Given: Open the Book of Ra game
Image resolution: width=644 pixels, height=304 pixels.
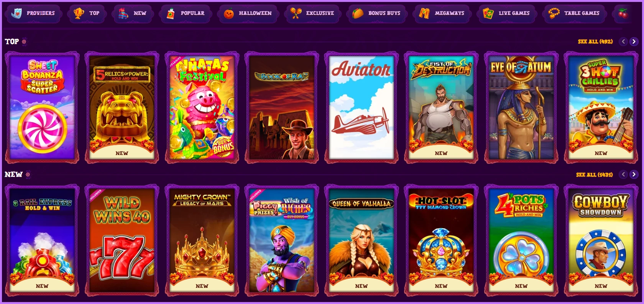Looking at the screenshot, I should pos(282,107).
